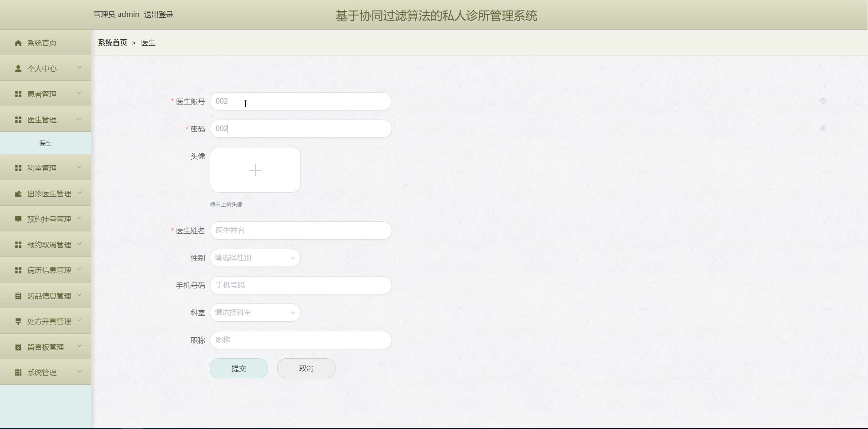
Task: Click the 点击上传头像 hint text
Action: [x=226, y=204]
